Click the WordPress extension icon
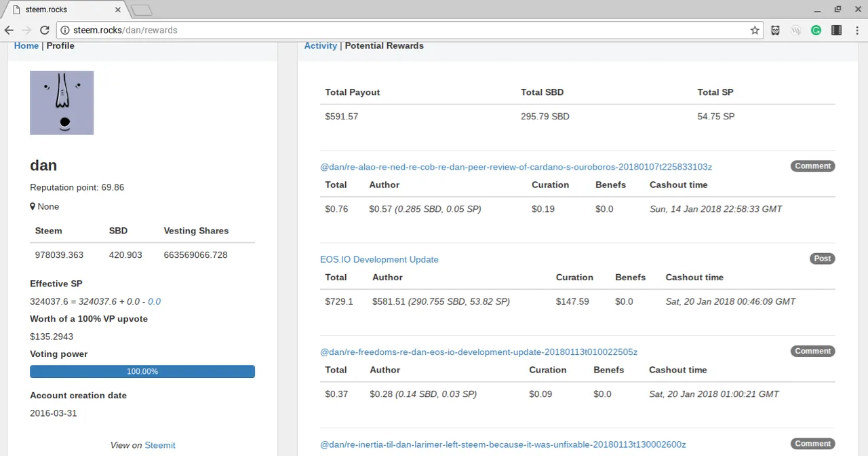868x456 pixels. 796,31
